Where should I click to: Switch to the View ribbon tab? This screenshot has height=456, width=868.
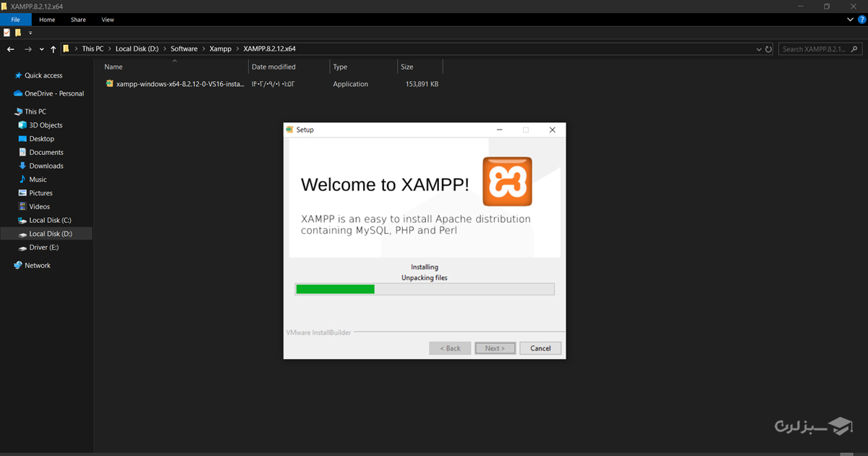tap(108, 20)
